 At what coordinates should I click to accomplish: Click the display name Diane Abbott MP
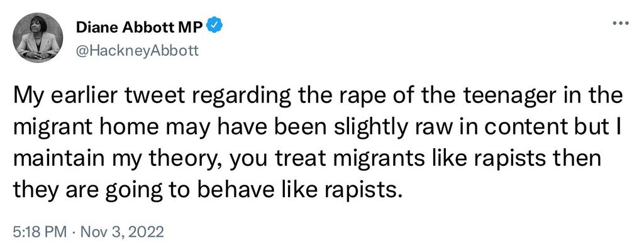pos(139,27)
